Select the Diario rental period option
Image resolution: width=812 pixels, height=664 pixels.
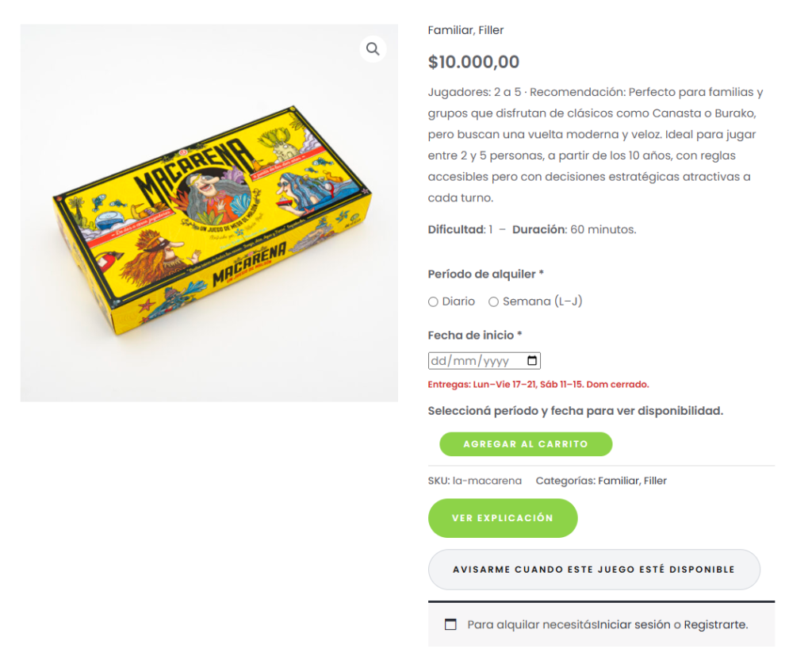tap(433, 301)
